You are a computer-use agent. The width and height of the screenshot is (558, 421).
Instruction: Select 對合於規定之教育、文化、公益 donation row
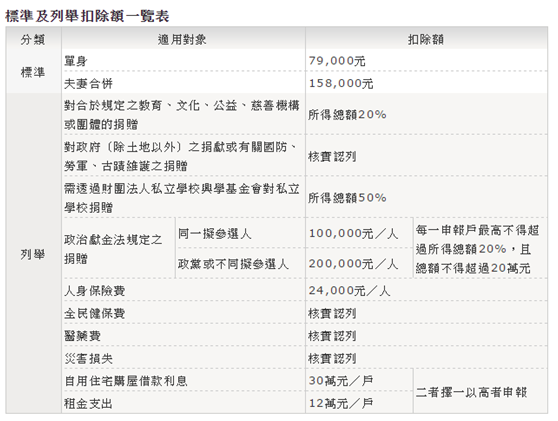pyautogui.click(x=182, y=115)
